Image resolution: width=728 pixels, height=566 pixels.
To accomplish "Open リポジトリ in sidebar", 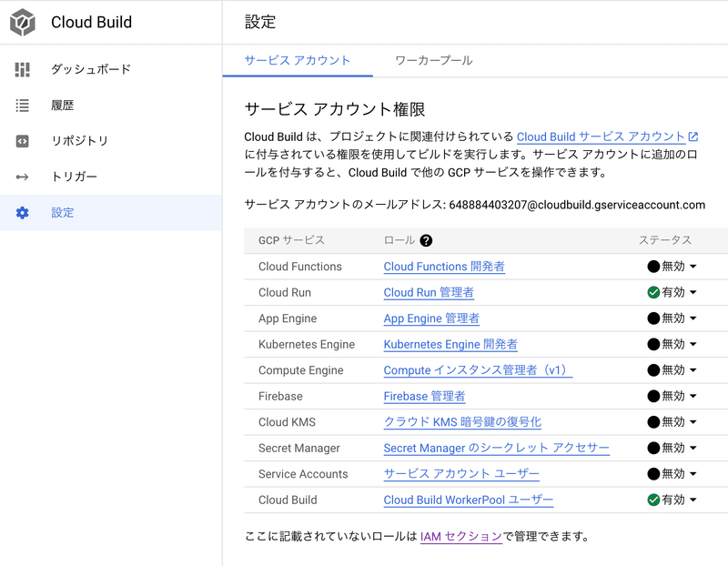I will point(111,141).
